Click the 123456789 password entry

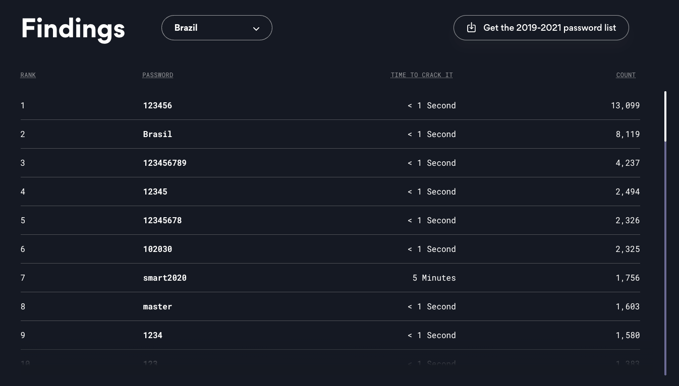165,163
